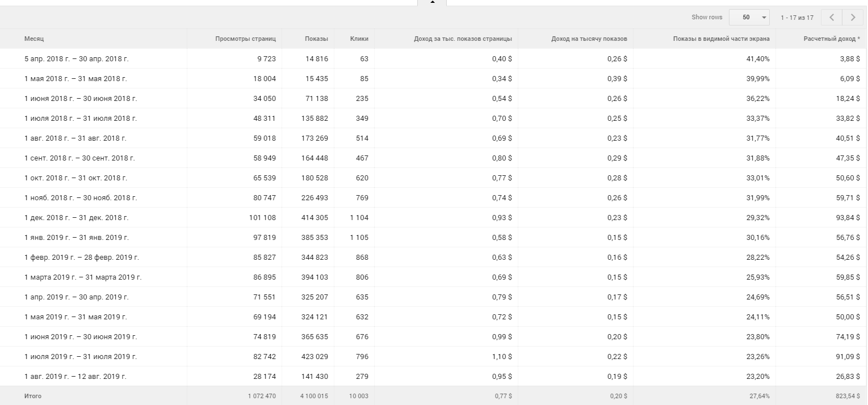Click the 1 - 17 из 17 page counter
The image size is (868, 405).
tap(796, 18)
